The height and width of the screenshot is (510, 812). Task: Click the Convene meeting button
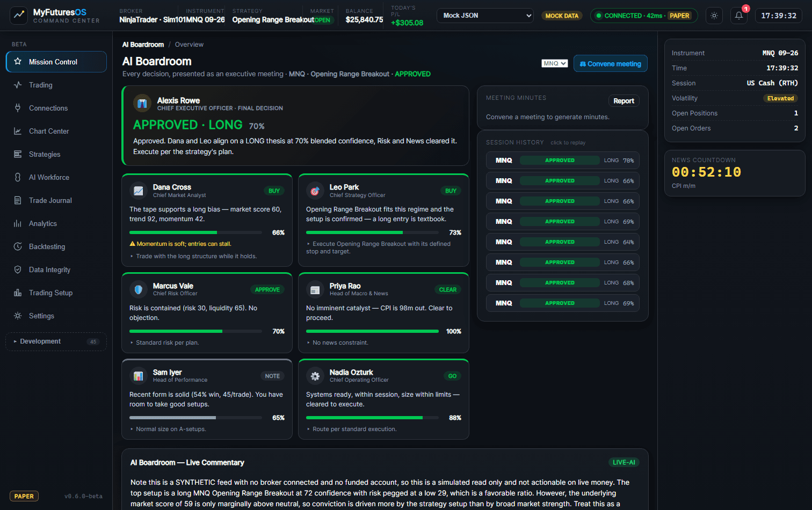tap(611, 63)
